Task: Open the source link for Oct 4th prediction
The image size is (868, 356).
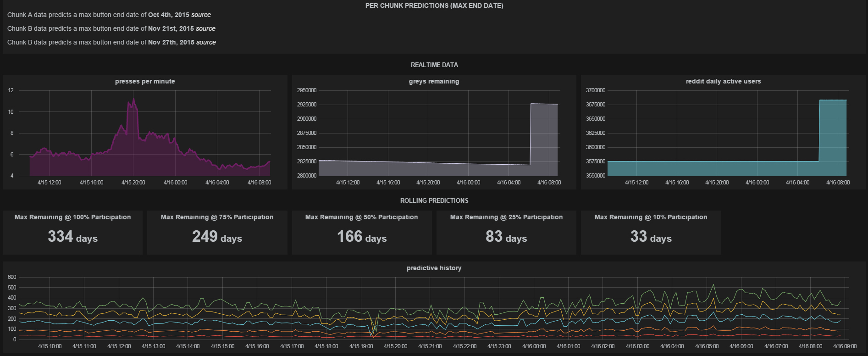Action: (201, 15)
